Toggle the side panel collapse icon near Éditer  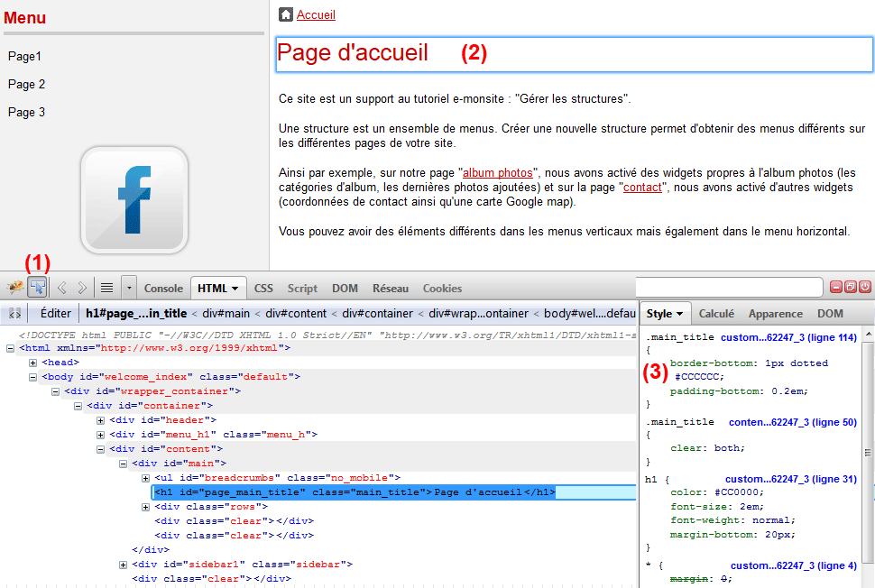coord(15,314)
